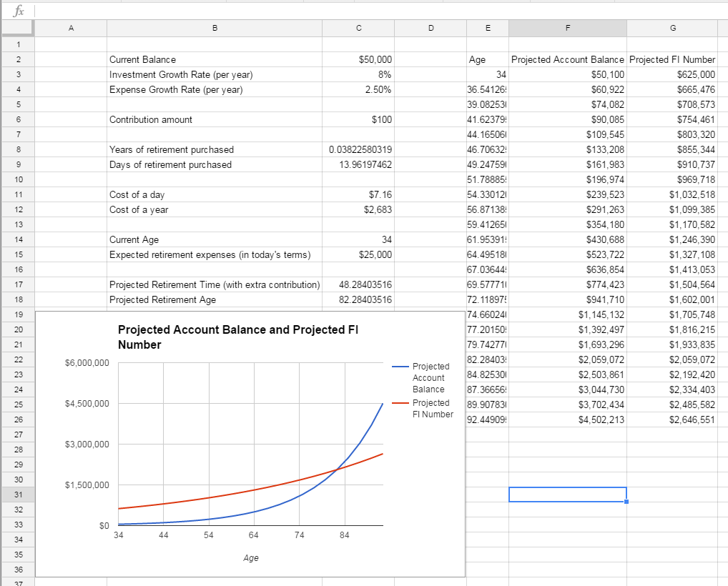Click the Current Balance value $50,000
The image size is (728, 586).
[358, 59]
